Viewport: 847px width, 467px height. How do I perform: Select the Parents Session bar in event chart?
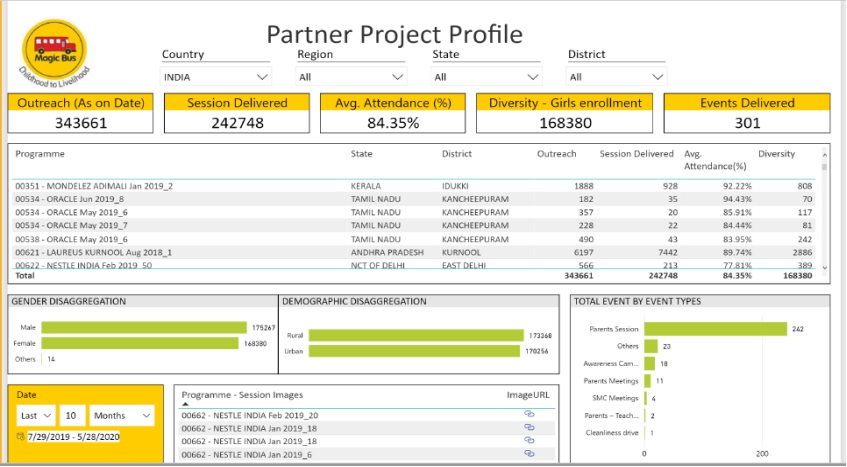[715, 328]
